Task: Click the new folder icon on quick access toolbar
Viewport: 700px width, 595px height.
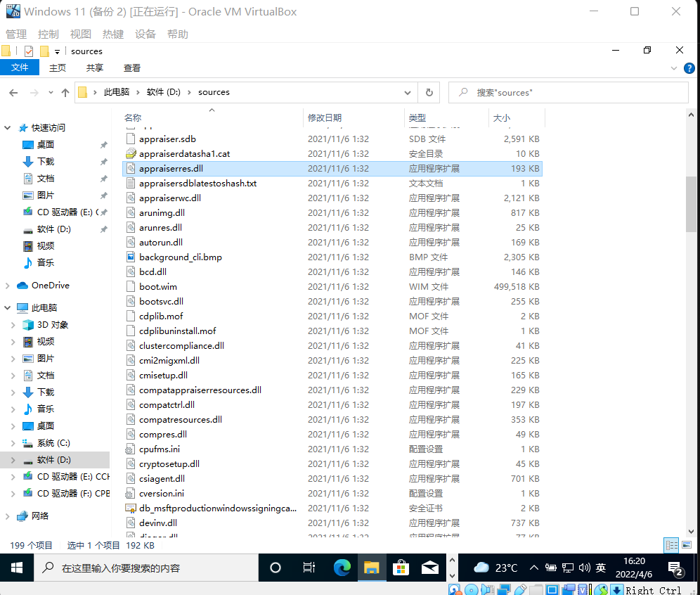Action: (44, 51)
